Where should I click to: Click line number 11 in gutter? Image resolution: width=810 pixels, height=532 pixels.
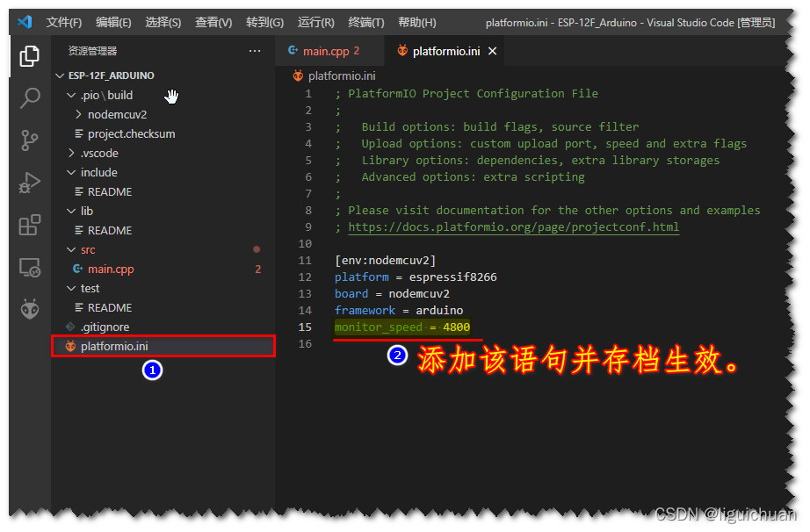click(305, 260)
